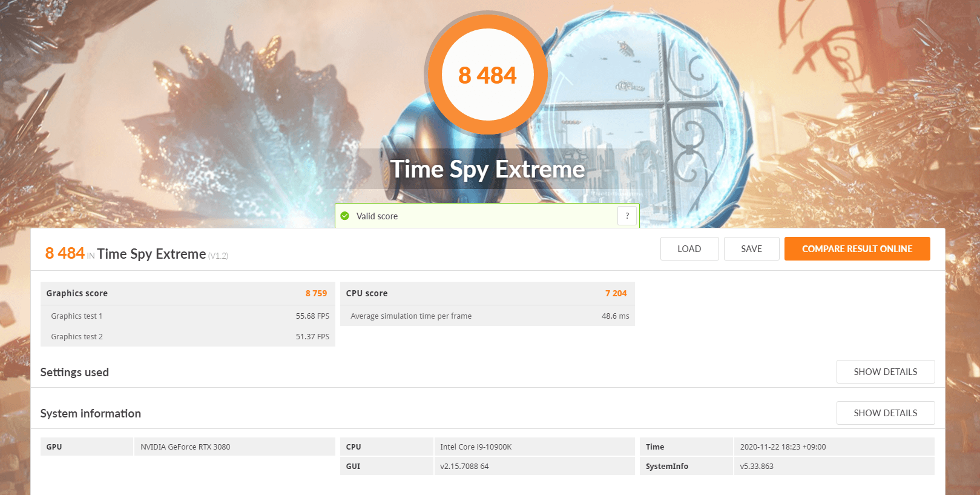980x495 pixels.
Task: Show details for Settings used
Action: click(886, 372)
